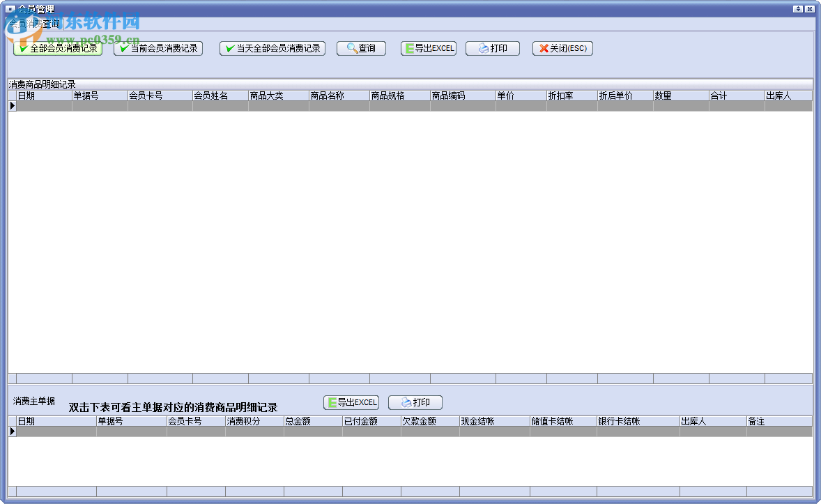Select the row indicator arrow in 消费主单据 table
821x504 pixels.
(x=13, y=432)
